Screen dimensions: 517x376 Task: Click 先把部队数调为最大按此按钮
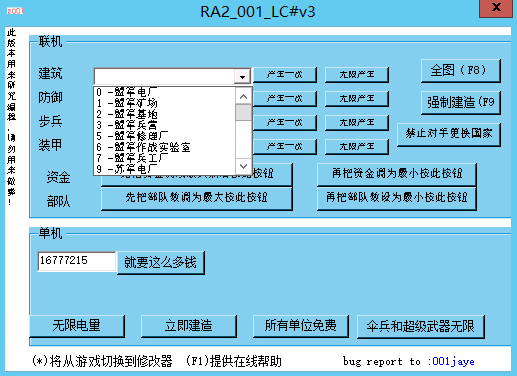coord(197,198)
